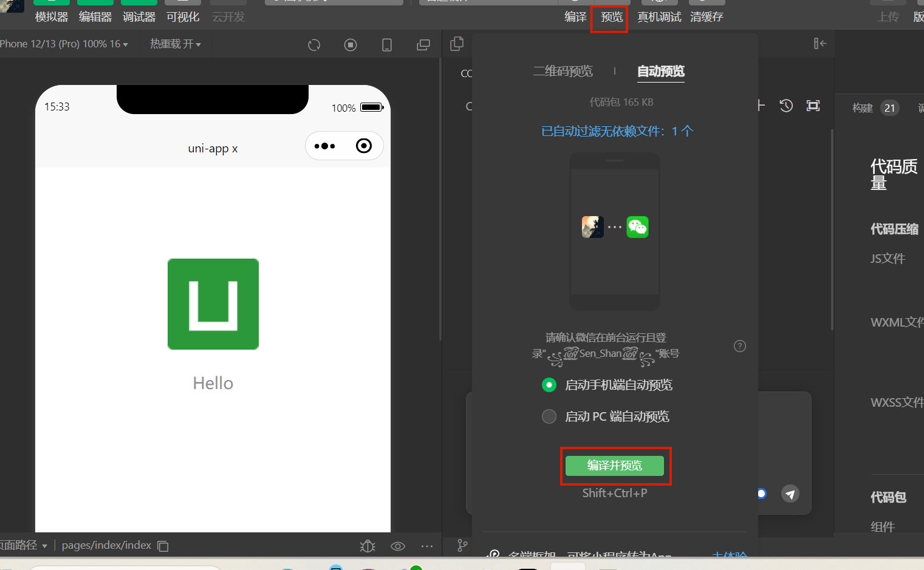Click the bug debug icon in the status bar
Screen dimensions: 924x570
[368, 546]
